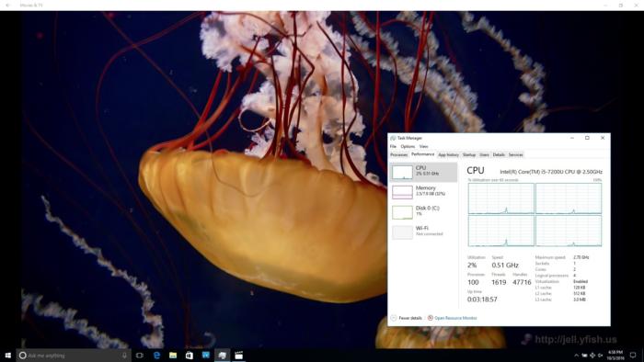Minimize the Task Manager window
Viewport: 644px width, 362px height.
click(x=572, y=138)
